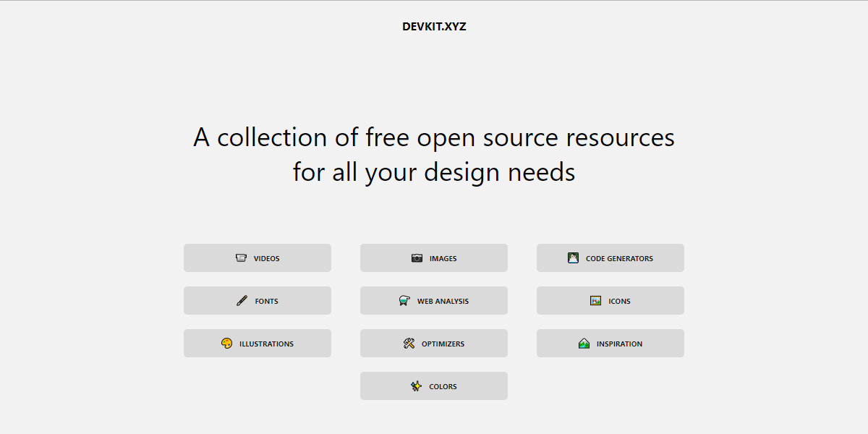Open the Code Generators category
868x434 pixels.
click(610, 258)
